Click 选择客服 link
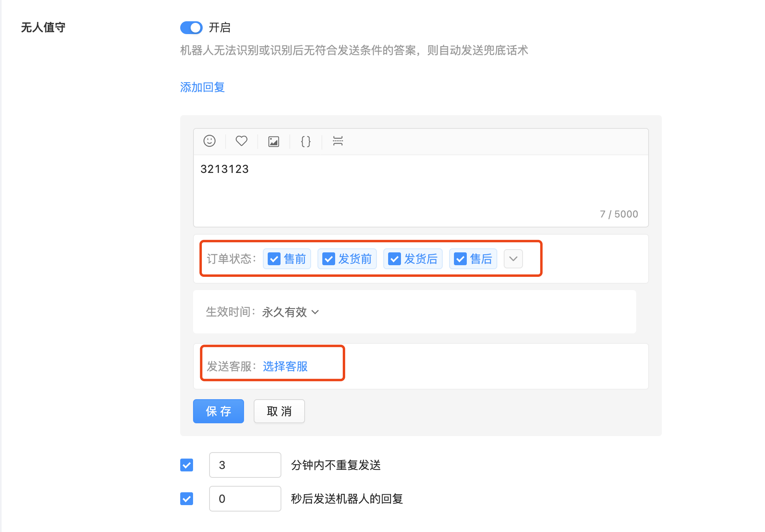Image resolution: width=765 pixels, height=532 pixels. [285, 366]
